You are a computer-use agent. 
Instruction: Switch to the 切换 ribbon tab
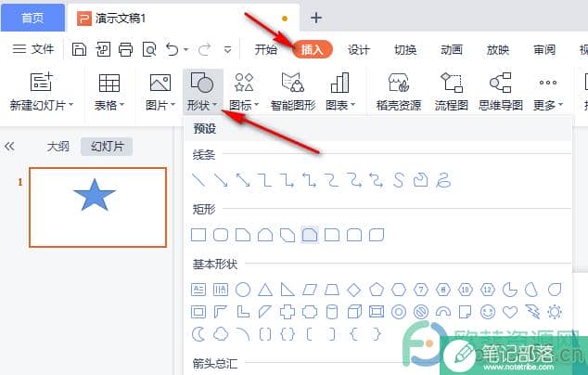[x=405, y=49]
